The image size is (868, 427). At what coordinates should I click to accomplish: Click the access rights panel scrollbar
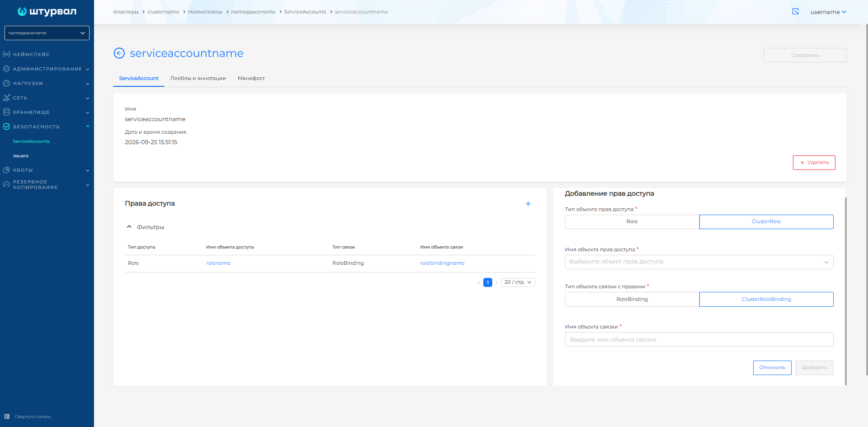tap(845, 291)
